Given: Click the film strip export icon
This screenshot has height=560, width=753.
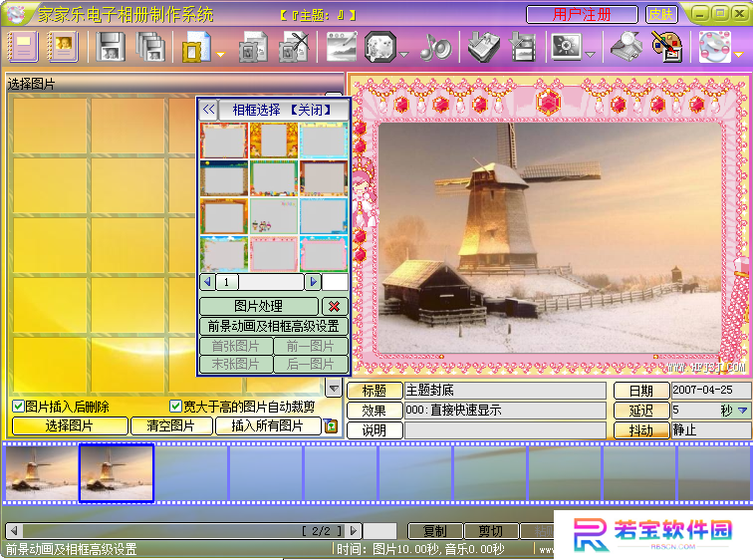Looking at the screenshot, I should click(x=524, y=47).
